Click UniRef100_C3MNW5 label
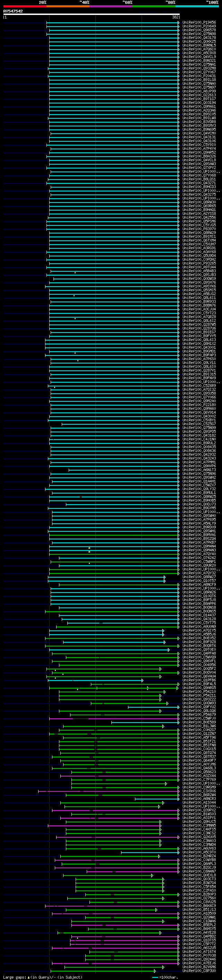This screenshot has width=222, height=980. pos(199,826)
